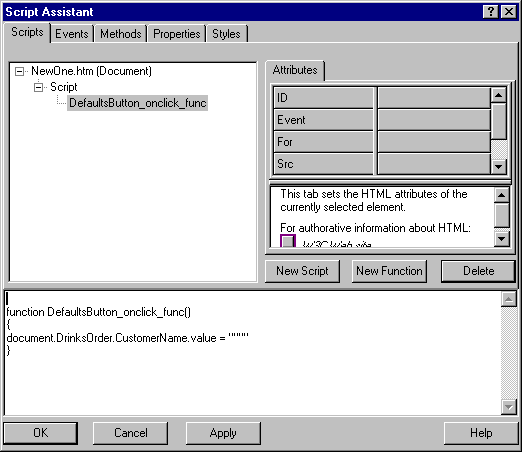Click the W3C web site link icon
This screenshot has width=522, height=452.
288,241
